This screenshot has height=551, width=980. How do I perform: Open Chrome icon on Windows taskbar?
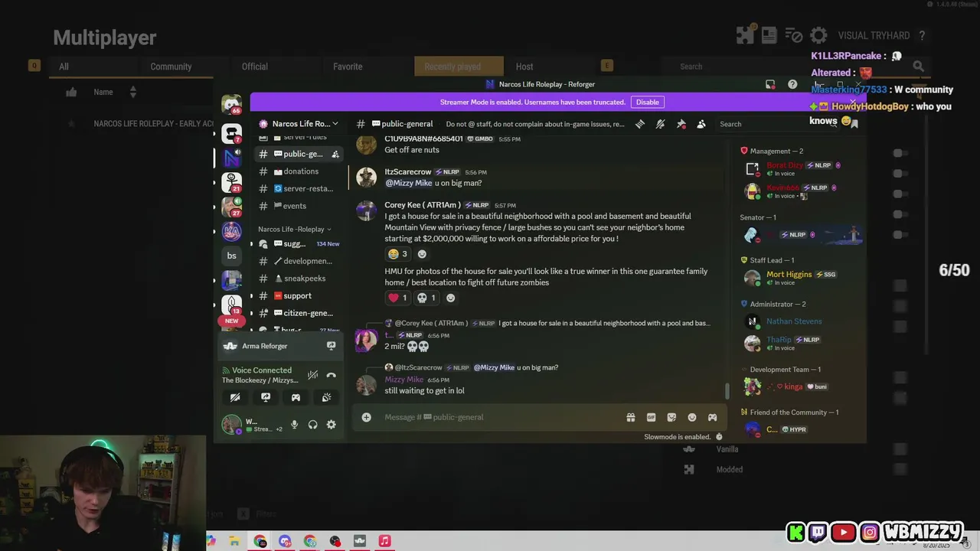[x=260, y=541]
